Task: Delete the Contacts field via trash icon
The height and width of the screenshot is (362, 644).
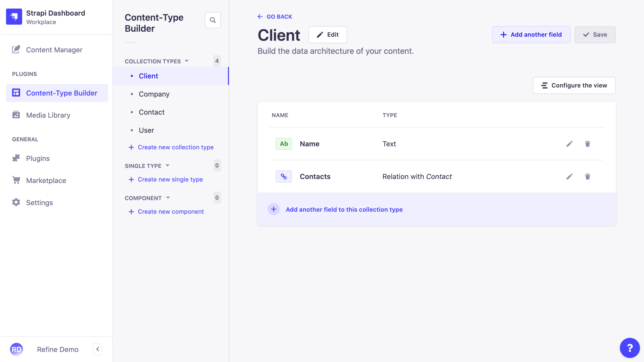Action: coord(588,176)
